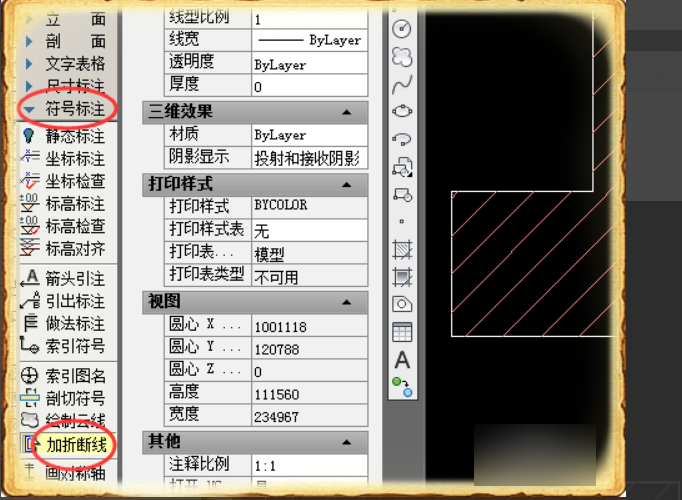682x500 pixels.
Task: Click the 加折断线 tool
Action: pos(67,444)
